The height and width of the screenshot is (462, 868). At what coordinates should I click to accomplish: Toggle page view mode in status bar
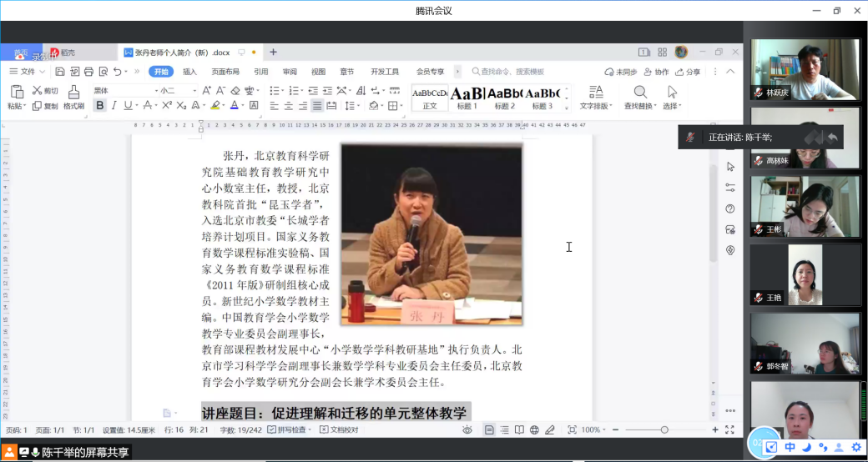click(489, 430)
